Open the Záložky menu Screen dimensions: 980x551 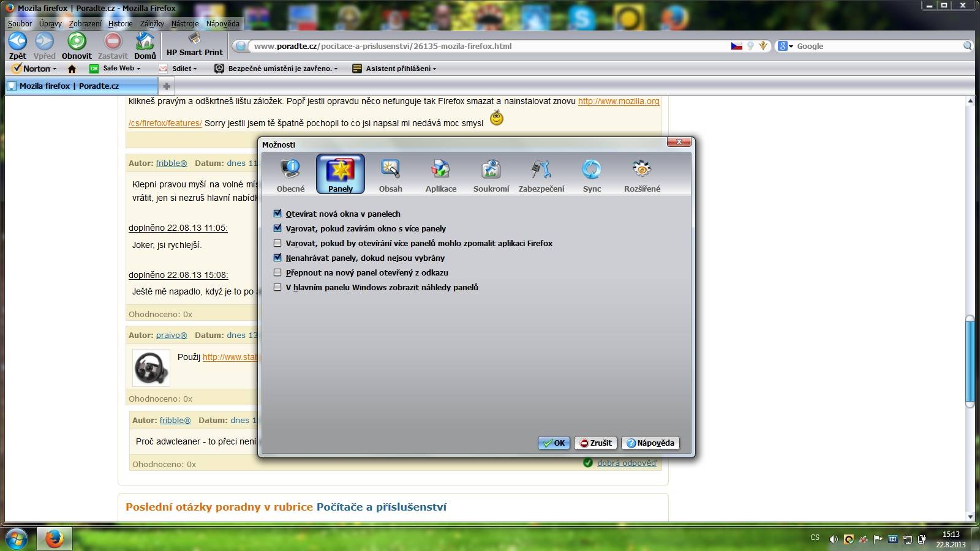[152, 23]
